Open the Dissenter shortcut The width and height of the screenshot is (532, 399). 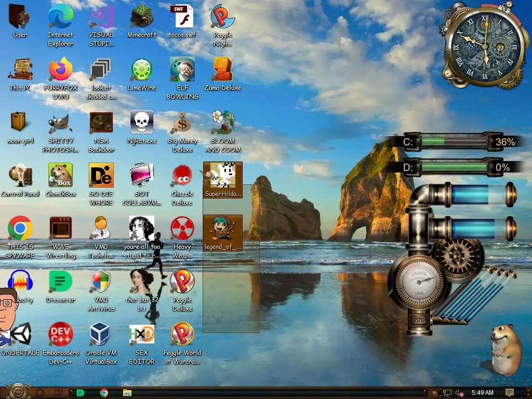60,286
